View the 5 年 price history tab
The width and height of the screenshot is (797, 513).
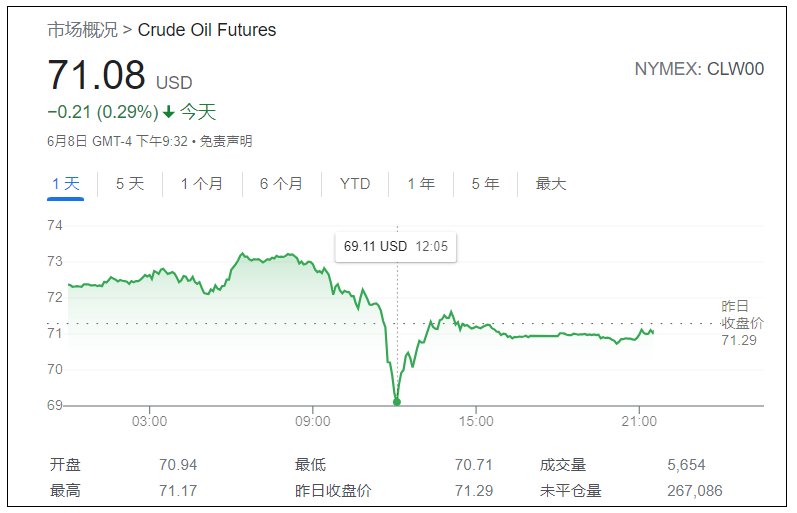coord(485,184)
